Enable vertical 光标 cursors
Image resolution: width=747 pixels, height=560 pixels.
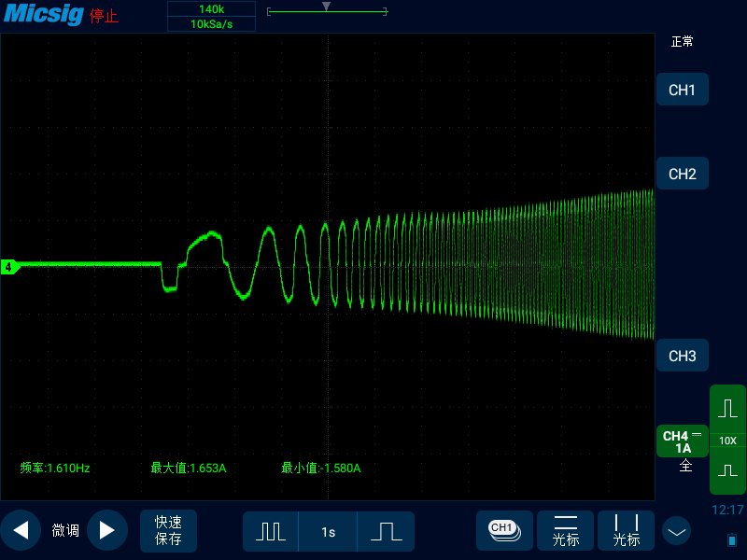point(626,530)
